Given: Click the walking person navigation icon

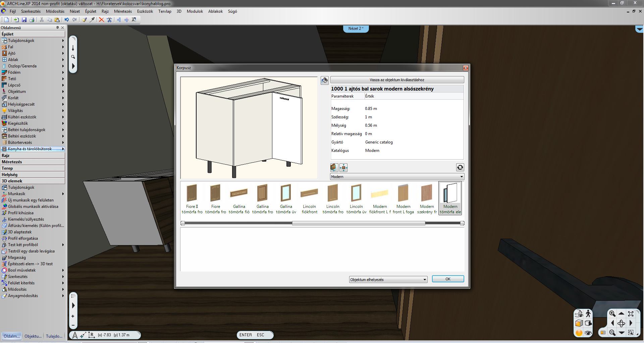Looking at the screenshot, I should [588, 313].
